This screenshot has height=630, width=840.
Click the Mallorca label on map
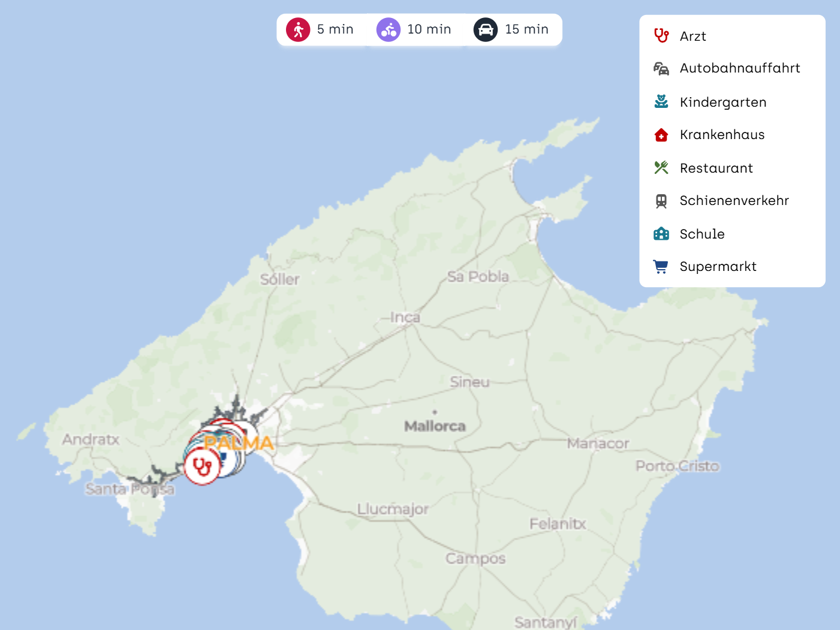(435, 426)
